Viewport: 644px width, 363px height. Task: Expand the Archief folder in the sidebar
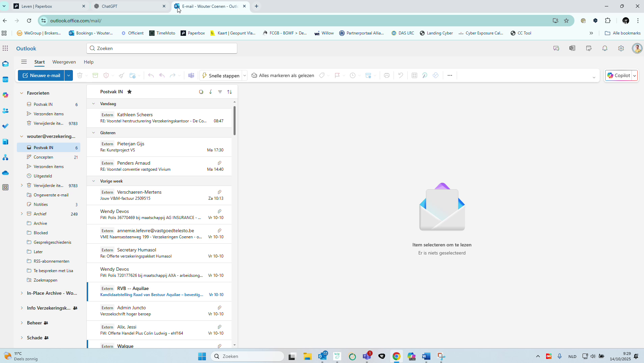click(22, 214)
